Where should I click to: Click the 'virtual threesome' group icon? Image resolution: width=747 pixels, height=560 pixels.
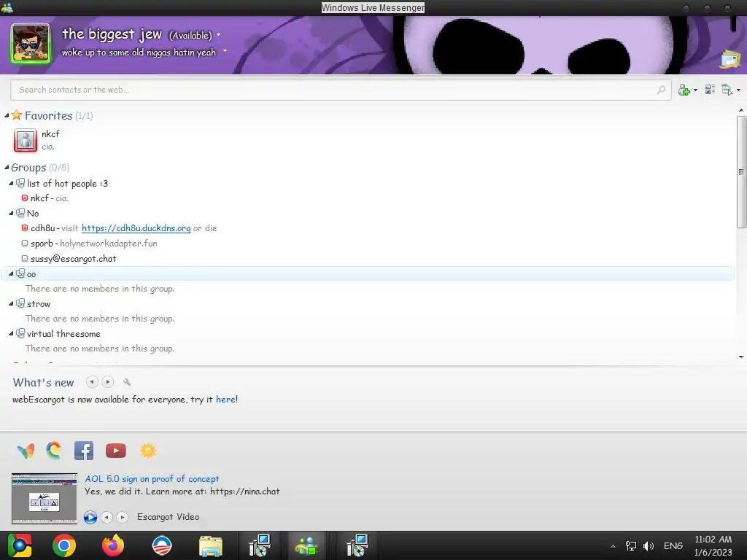(x=20, y=333)
